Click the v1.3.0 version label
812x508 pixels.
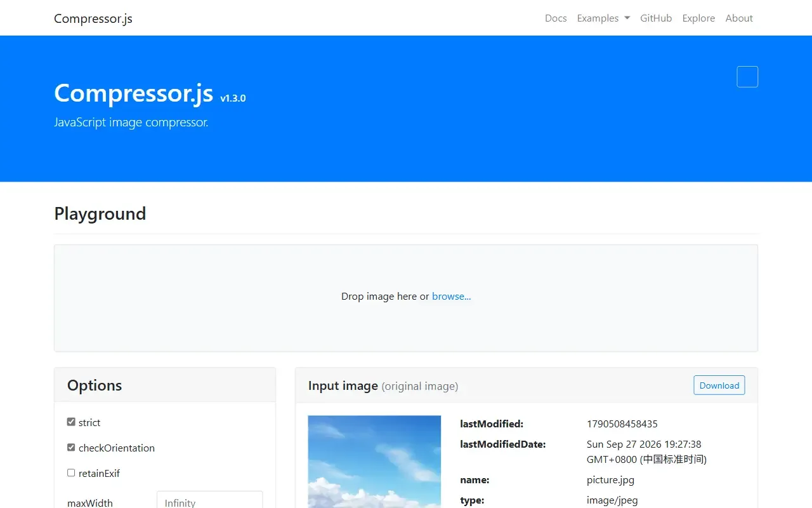233,98
